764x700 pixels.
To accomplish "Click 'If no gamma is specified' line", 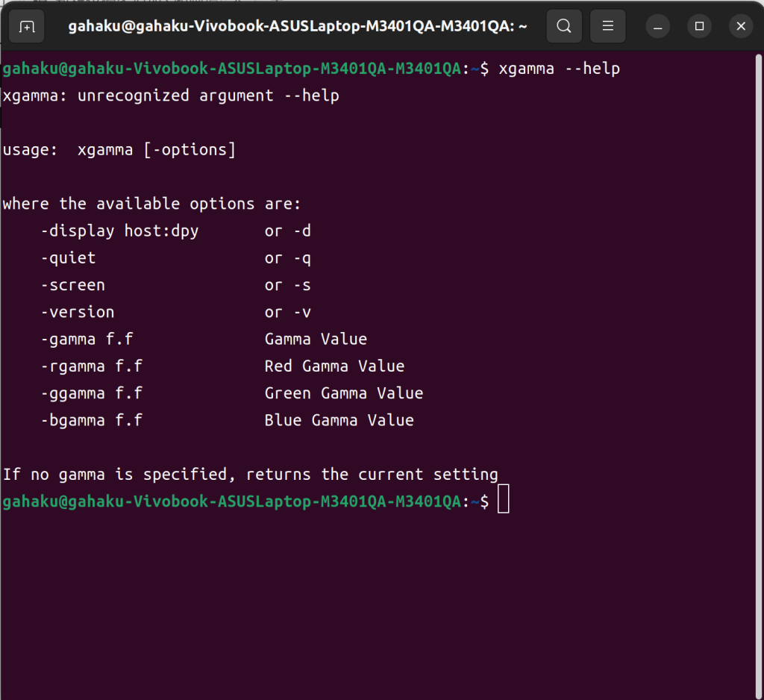I will 251,475.
